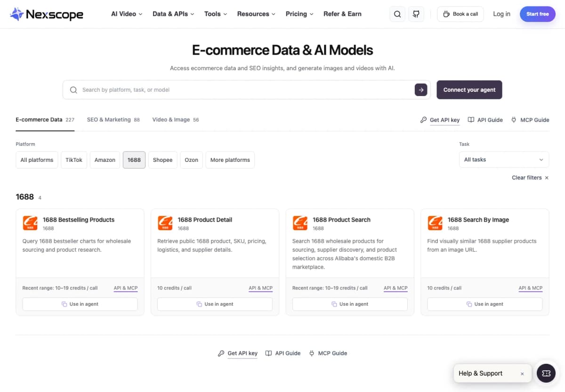Open the chat widget ticket icon

[x=546, y=373]
